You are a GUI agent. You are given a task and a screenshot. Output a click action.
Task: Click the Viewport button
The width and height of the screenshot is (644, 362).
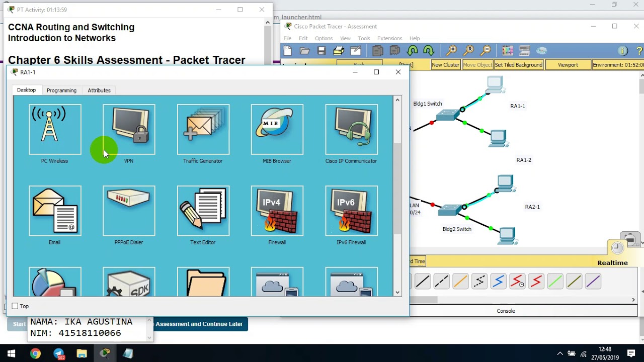[x=568, y=65]
